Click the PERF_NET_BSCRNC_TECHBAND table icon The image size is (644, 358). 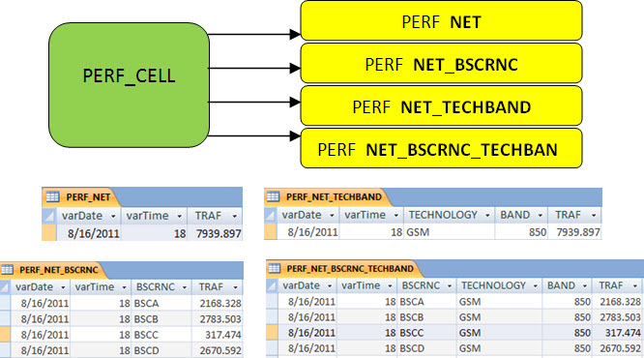[274, 268]
